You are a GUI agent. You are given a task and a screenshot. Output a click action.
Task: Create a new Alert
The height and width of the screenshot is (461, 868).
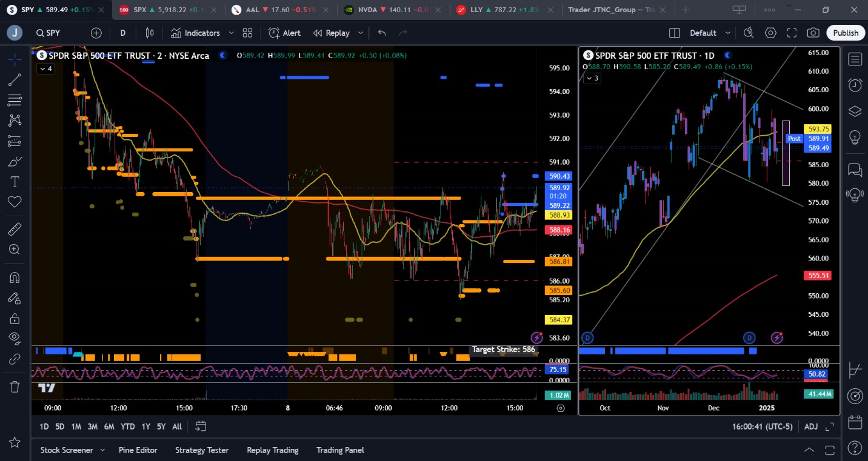point(284,33)
